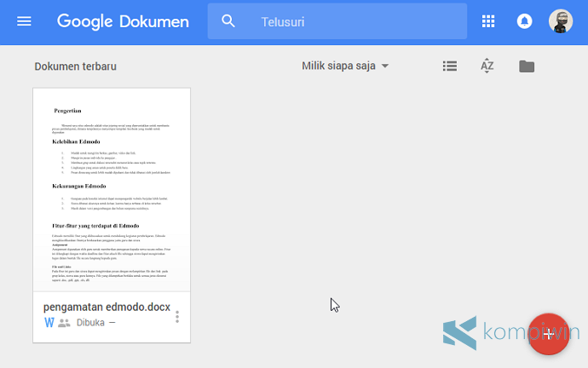The width and height of the screenshot is (588, 368).
Task: Open the Google apps grid
Action: (x=488, y=21)
